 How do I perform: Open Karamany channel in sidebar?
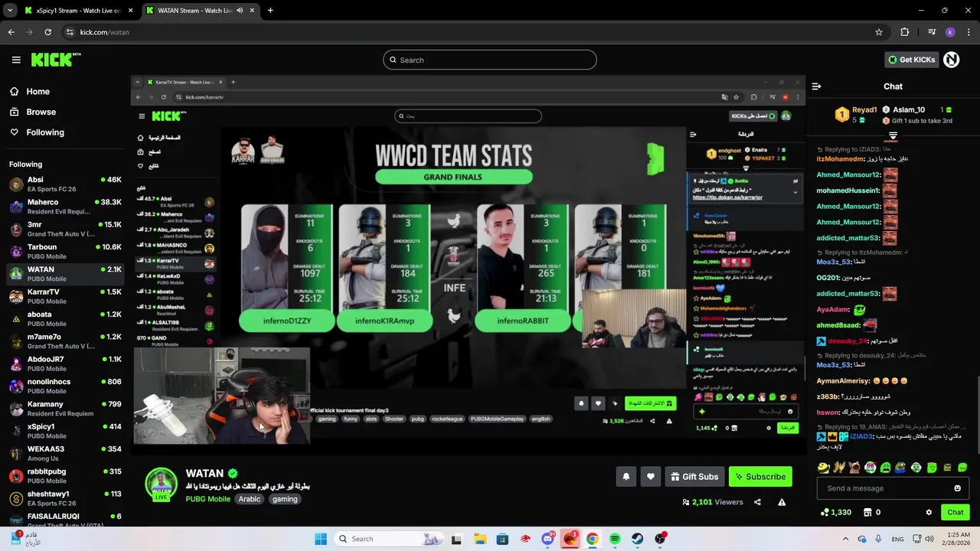pos(64,408)
